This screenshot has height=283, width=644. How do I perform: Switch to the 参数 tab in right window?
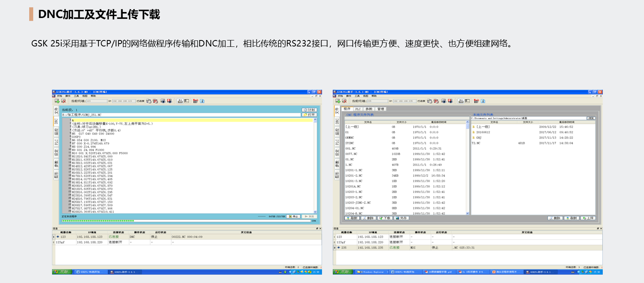tap(369, 109)
